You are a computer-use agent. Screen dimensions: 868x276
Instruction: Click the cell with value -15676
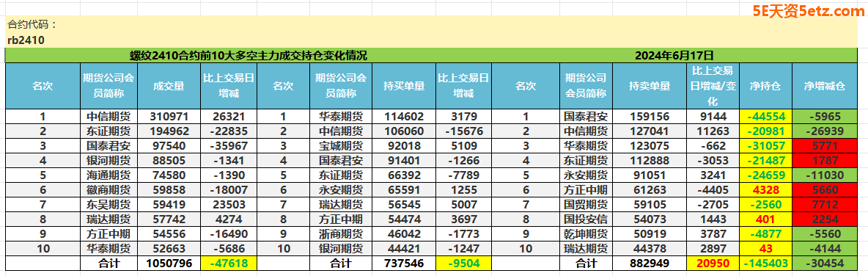pos(463,131)
